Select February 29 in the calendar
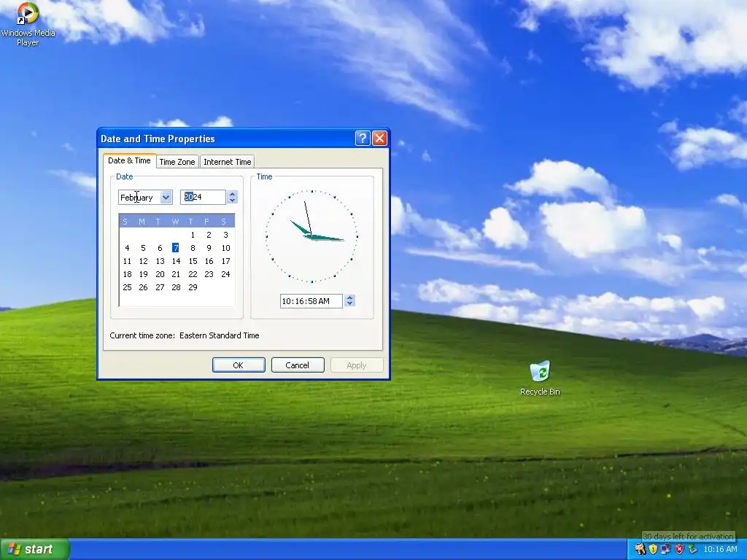This screenshot has width=747, height=560. (193, 287)
